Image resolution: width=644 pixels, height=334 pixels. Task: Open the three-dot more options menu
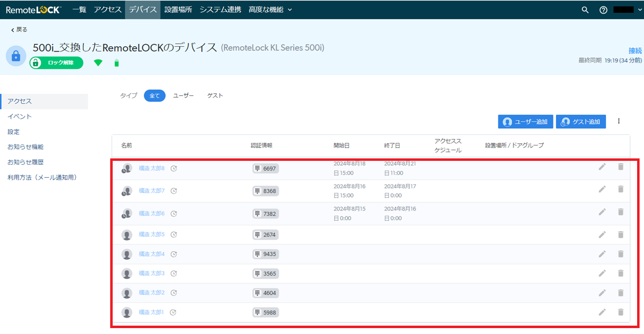point(619,121)
